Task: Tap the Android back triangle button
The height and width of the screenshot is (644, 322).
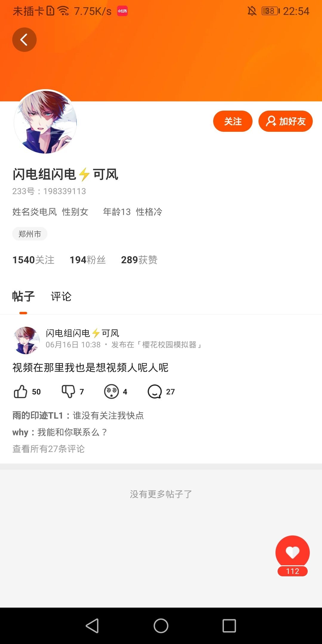Action: pyautogui.click(x=92, y=626)
